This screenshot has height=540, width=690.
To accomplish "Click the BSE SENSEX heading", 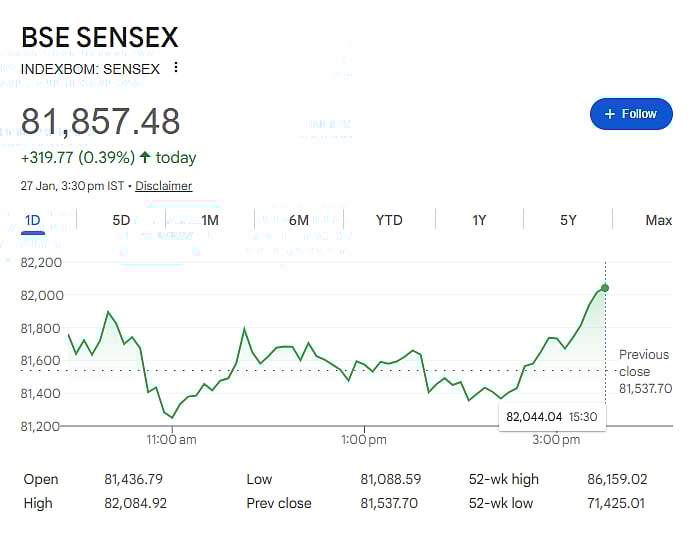I will click(100, 38).
